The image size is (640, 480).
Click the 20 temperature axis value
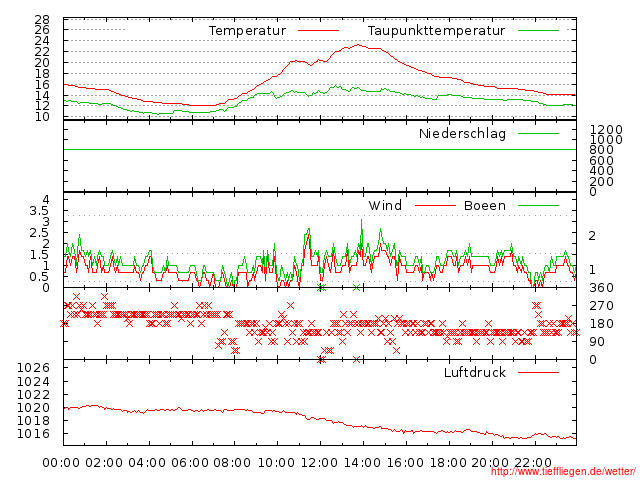[42, 62]
